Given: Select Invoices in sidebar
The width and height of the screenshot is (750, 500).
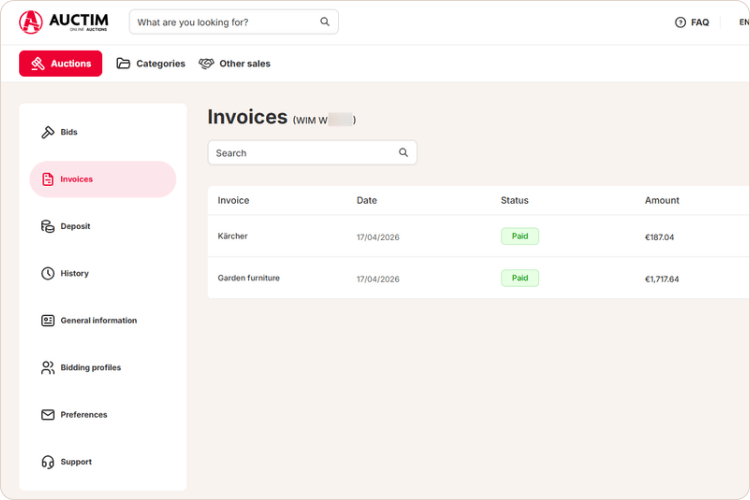Looking at the screenshot, I should tap(103, 179).
